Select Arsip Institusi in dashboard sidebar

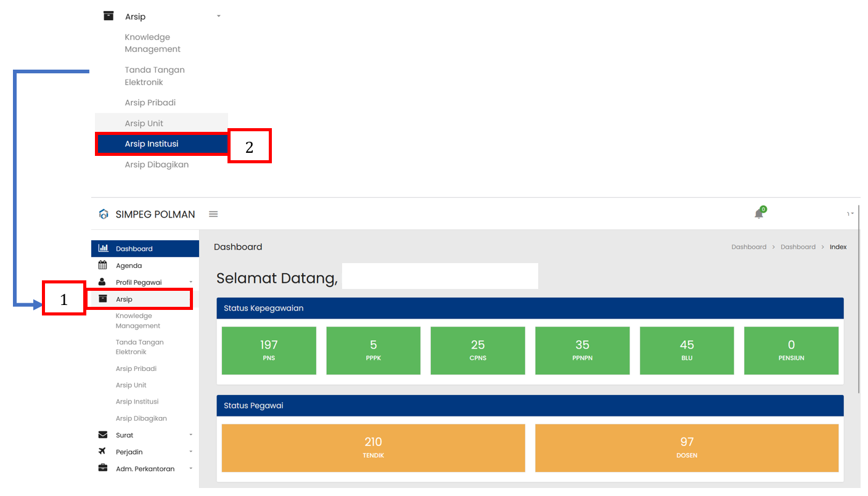(137, 402)
